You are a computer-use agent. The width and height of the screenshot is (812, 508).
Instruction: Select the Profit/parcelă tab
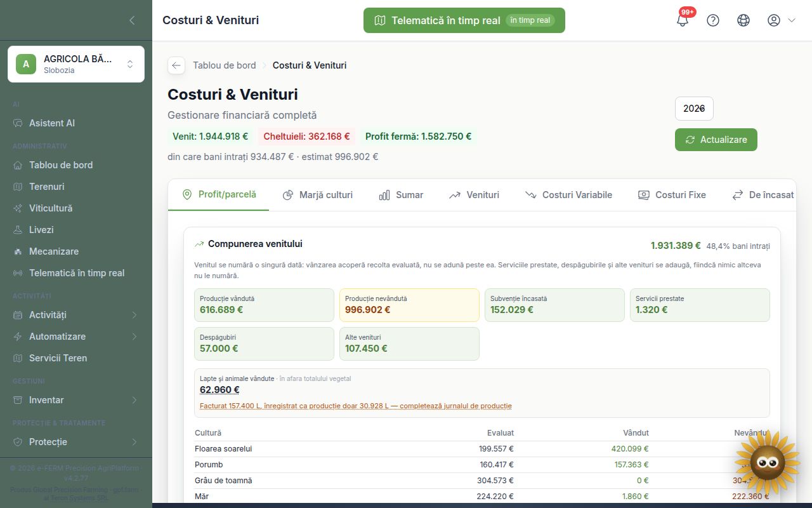(x=219, y=195)
